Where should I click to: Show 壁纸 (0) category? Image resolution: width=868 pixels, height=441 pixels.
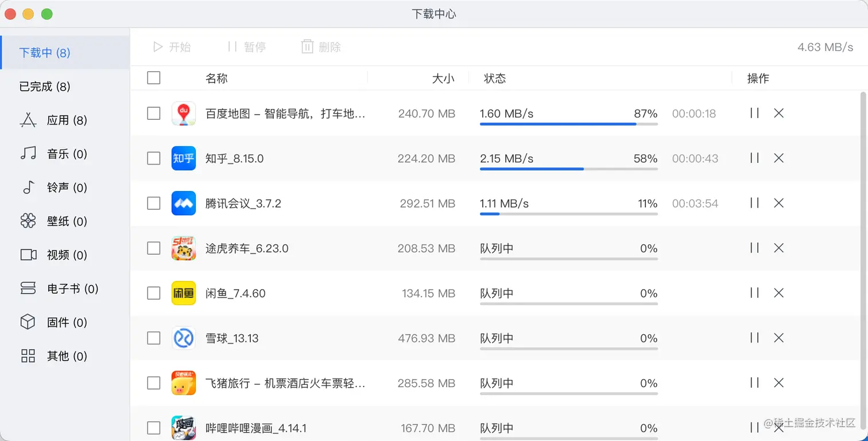(65, 221)
